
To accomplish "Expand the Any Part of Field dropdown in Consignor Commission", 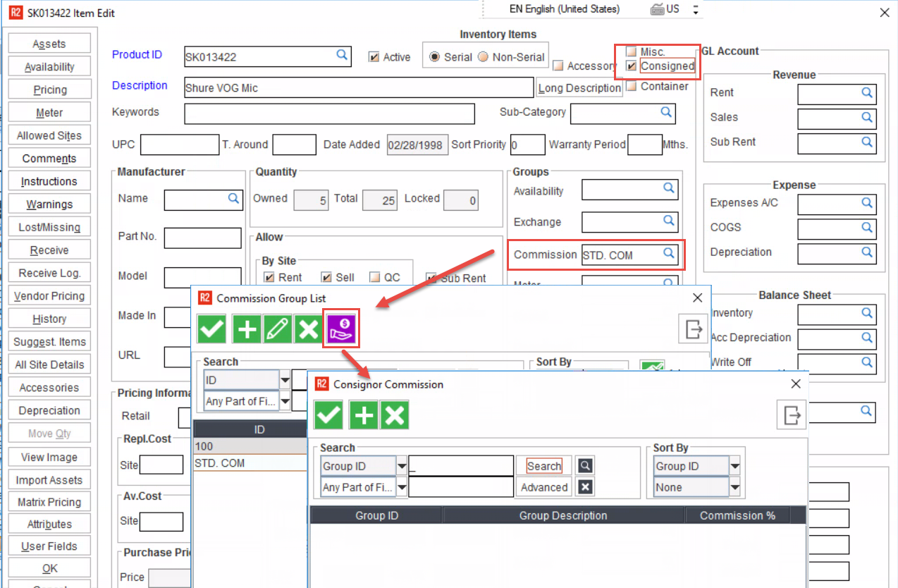I will 402,487.
